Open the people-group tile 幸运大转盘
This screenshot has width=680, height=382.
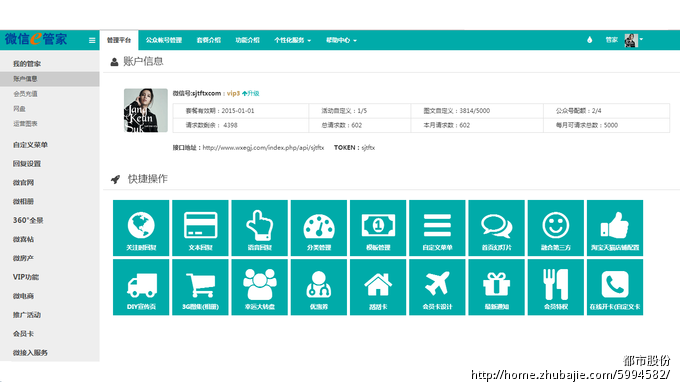coord(259,287)
